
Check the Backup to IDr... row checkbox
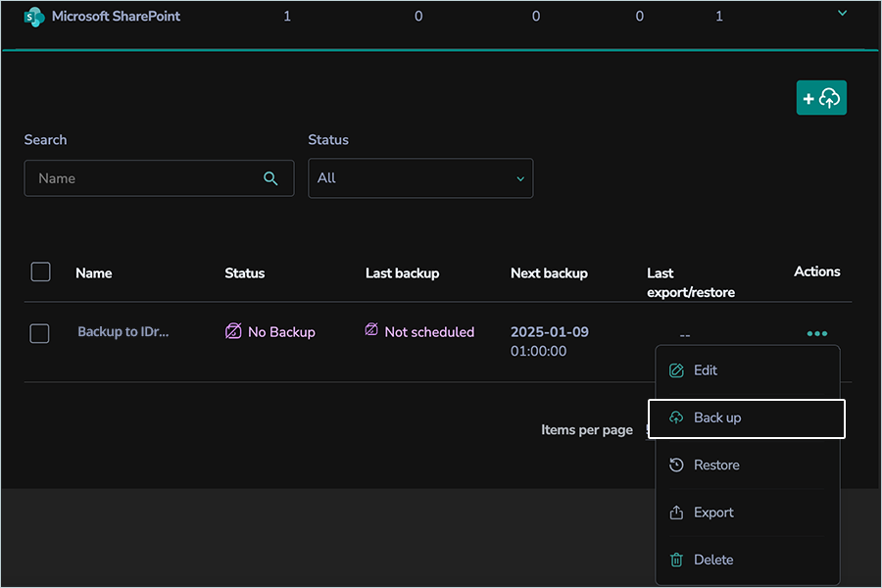(40, 333)
